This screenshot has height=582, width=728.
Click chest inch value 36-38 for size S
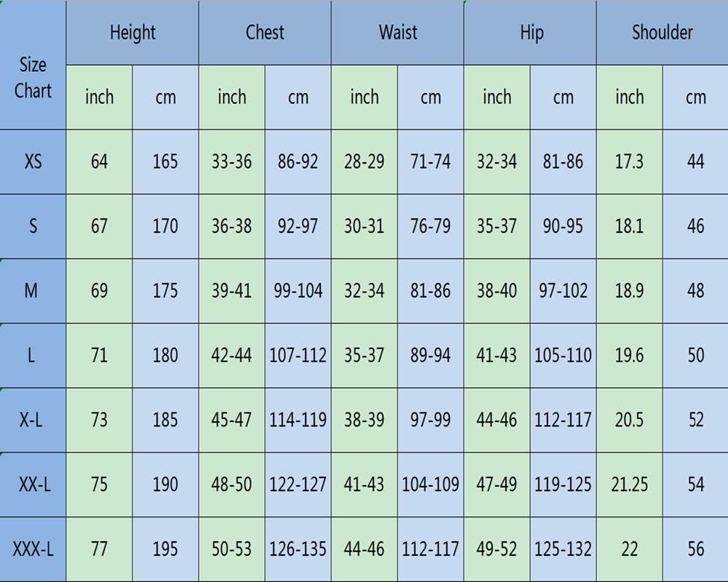click(232, 226)
